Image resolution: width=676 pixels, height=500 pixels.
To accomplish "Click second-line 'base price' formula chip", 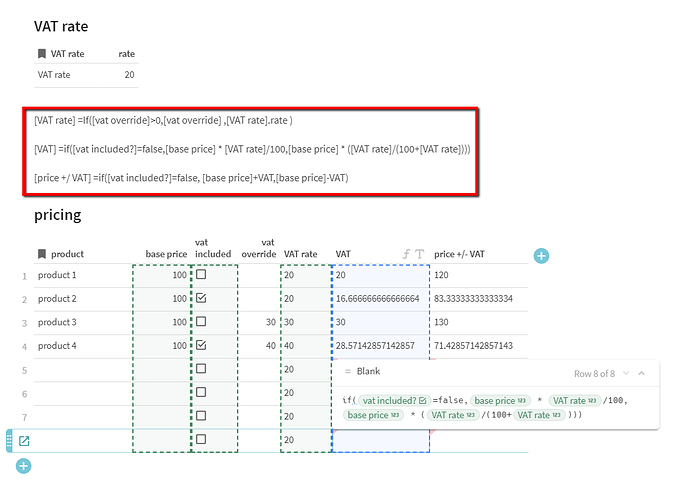I will [x=373, y=415].
